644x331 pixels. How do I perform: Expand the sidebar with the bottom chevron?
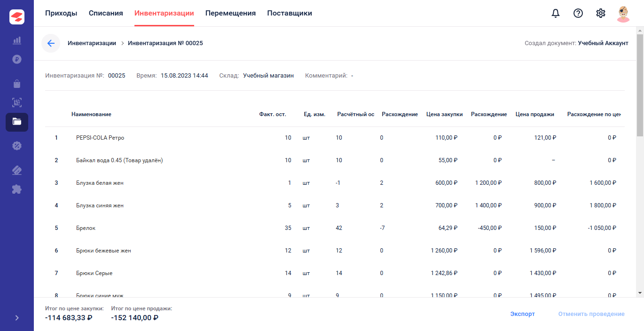(17, 318)
